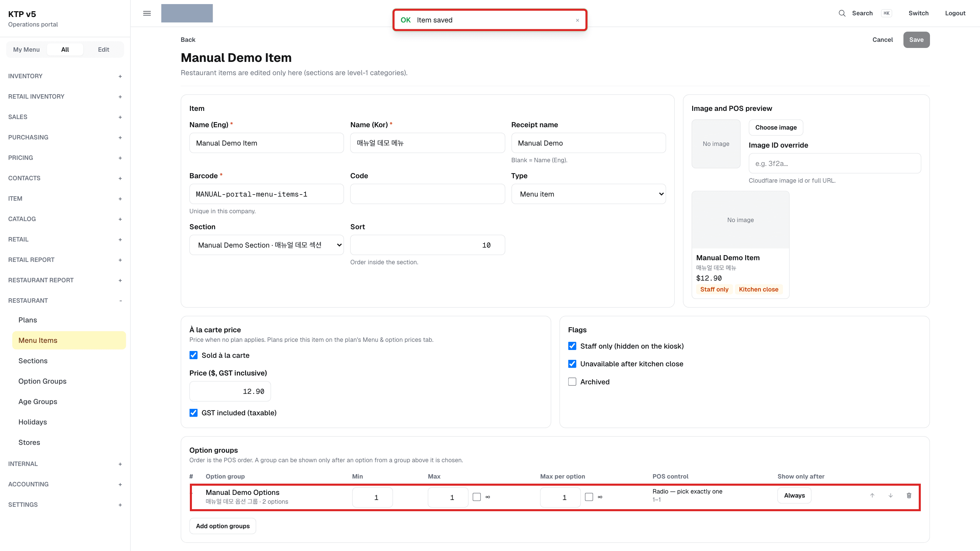Focus the Name (Eng) field
The width and height of the screenshot is (980, 551).
[x=266, y=143]
